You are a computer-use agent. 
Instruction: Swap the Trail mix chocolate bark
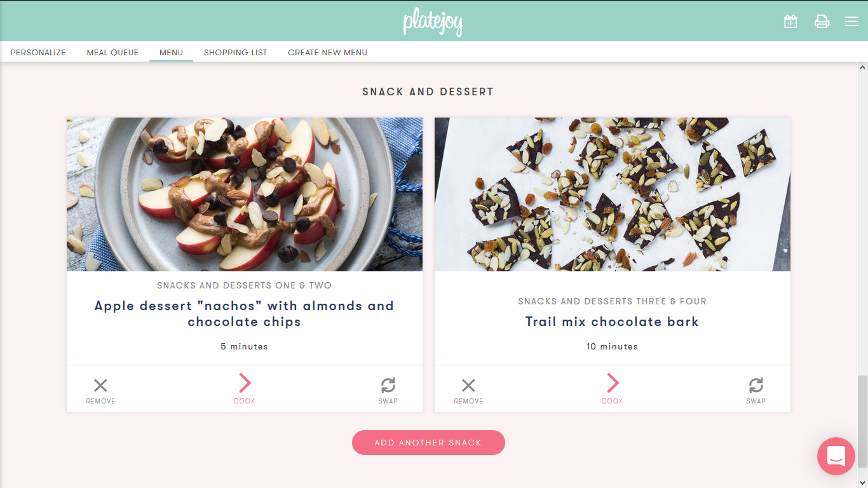click(x=756, y=391)
